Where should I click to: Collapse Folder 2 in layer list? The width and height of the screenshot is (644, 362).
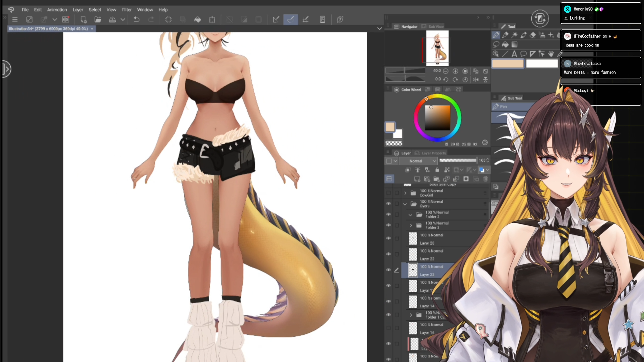coord(411,215)
